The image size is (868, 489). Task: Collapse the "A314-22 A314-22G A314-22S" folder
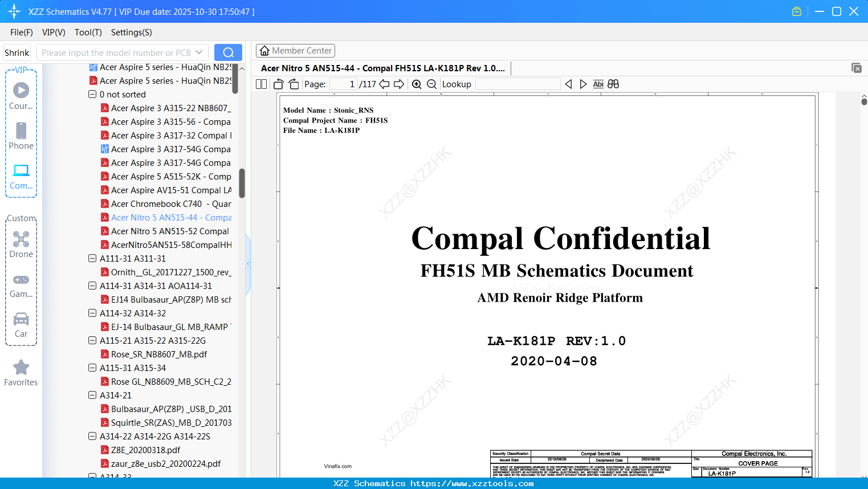tap(92, 437)
